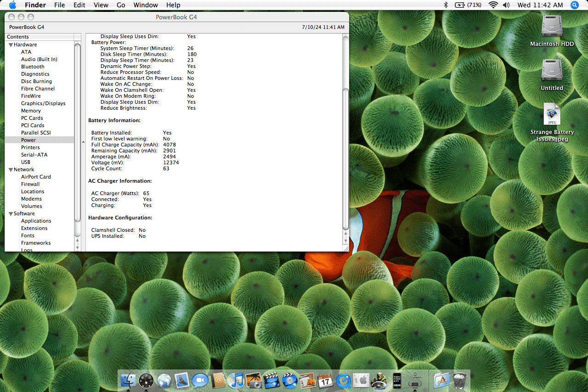This screenshot has width=588, height=392.
Task: Click System Profiler icon in Dock
Action: (415, 380)
